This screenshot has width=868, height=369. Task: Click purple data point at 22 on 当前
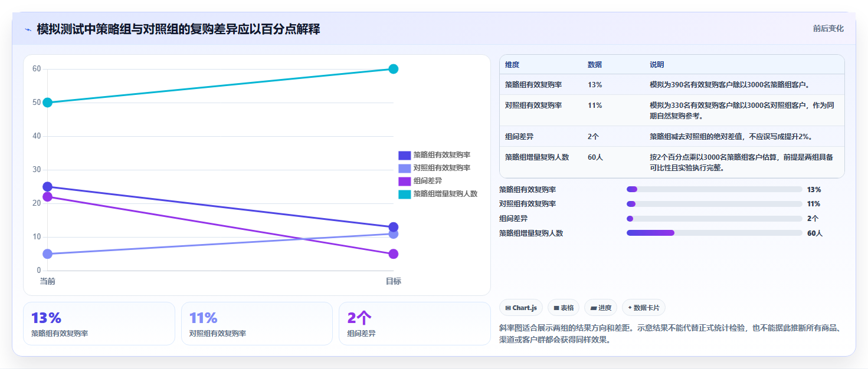point(48,197)
